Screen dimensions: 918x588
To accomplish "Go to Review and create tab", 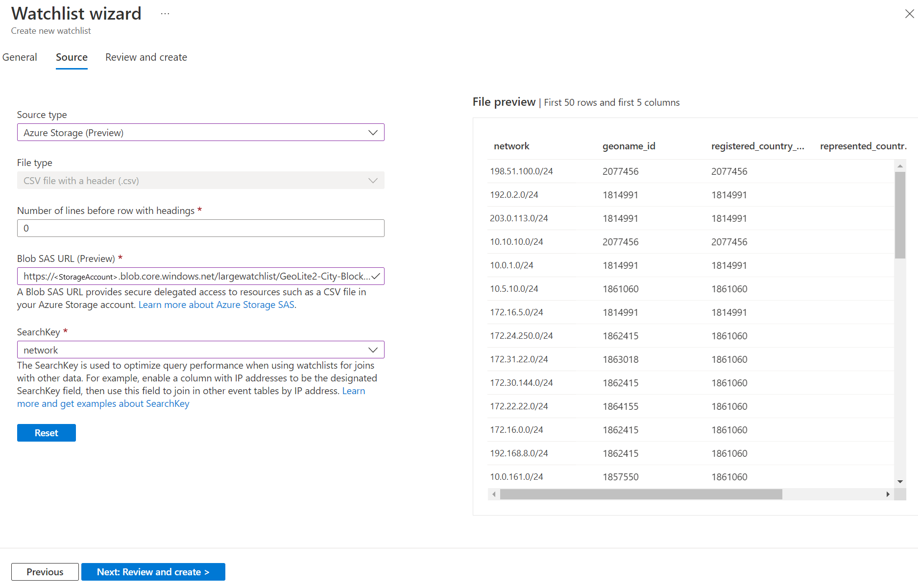I will (x=146, y=57).
